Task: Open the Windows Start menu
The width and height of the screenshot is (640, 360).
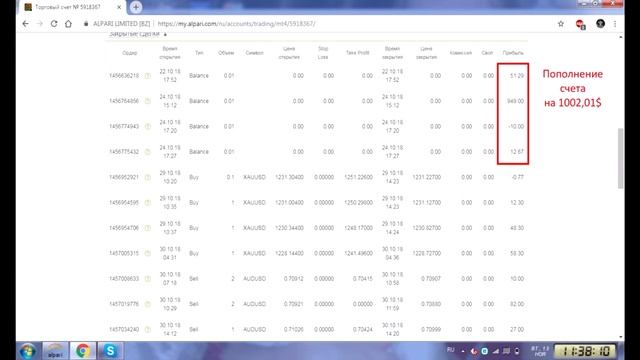Action: [28, 351]
